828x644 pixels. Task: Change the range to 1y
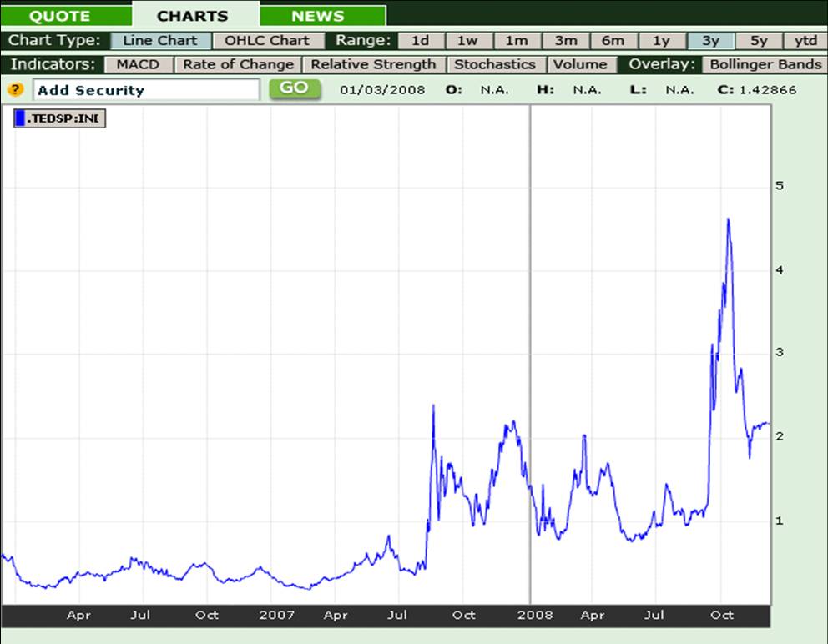661,41
